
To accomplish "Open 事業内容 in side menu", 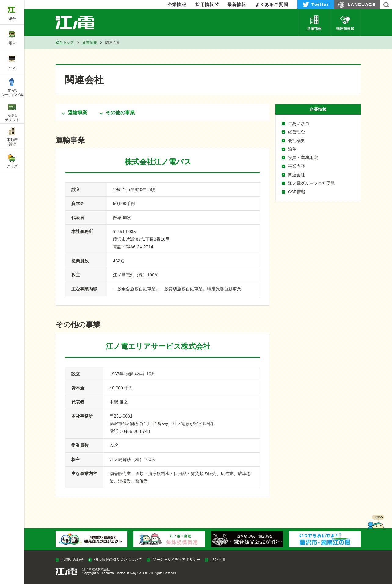I will [x=296, y=166].
